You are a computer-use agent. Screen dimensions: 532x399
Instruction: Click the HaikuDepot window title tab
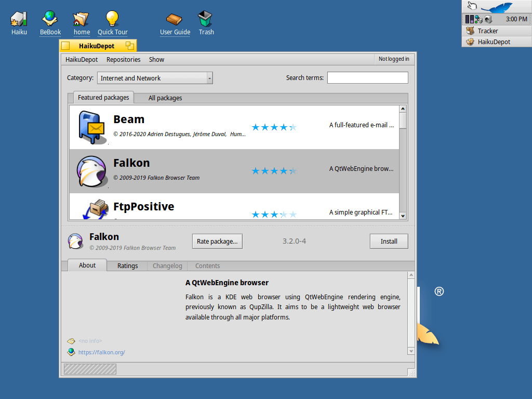(98, 46)
